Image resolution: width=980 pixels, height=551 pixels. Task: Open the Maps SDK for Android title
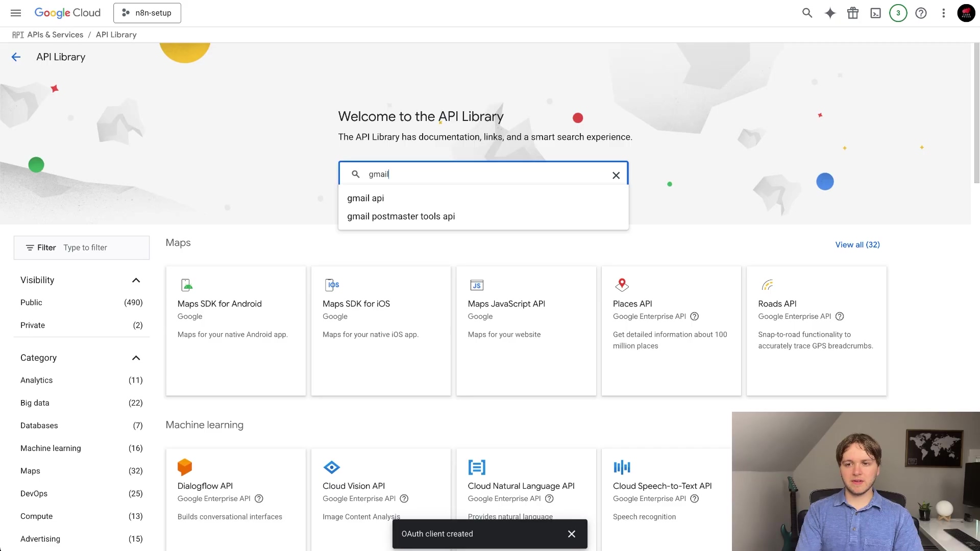219,304
